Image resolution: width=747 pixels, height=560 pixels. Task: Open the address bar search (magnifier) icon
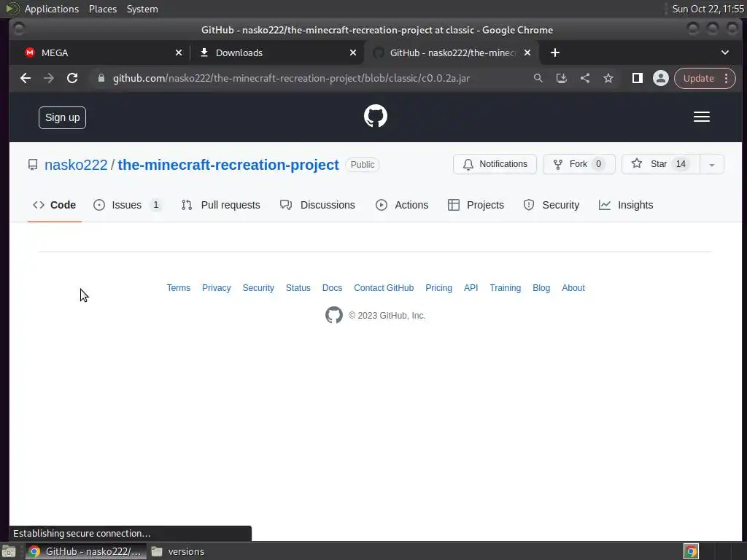538,78
